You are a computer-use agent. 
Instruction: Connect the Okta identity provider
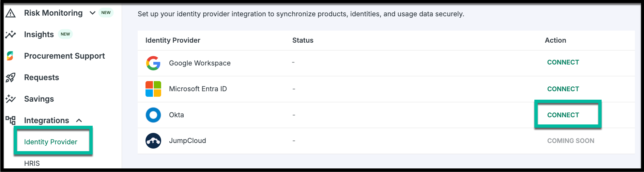[x=563, y=115]
